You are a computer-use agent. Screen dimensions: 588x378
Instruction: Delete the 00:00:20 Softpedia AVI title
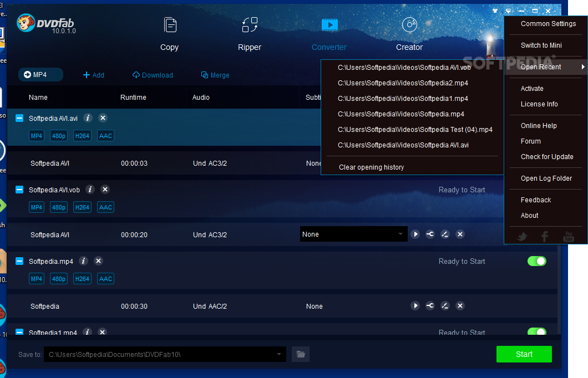tap(460, 234)
